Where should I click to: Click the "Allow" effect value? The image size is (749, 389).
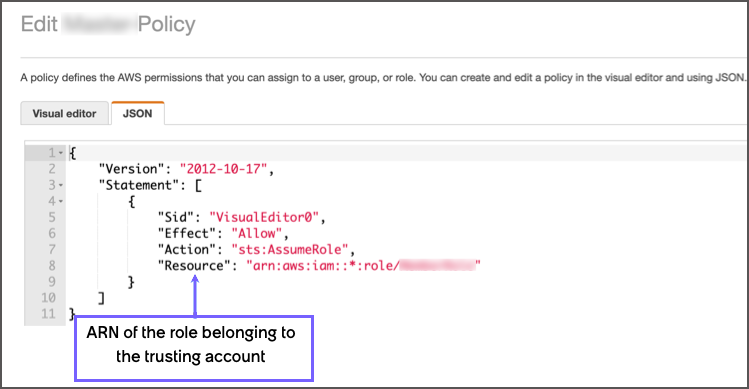(x=257, y=233)
